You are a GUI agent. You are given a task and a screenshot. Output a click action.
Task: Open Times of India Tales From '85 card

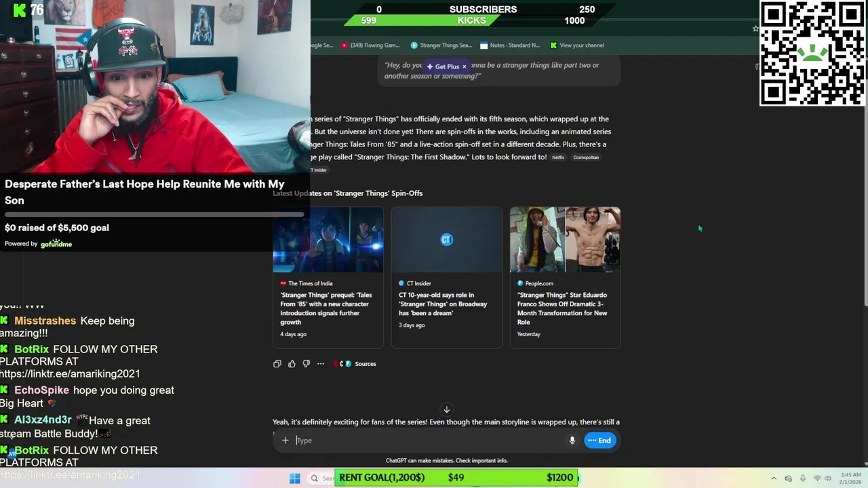328,277
